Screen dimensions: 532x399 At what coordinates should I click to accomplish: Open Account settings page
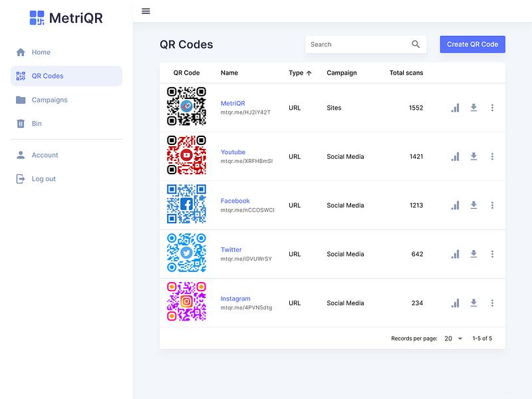point(66,155)
